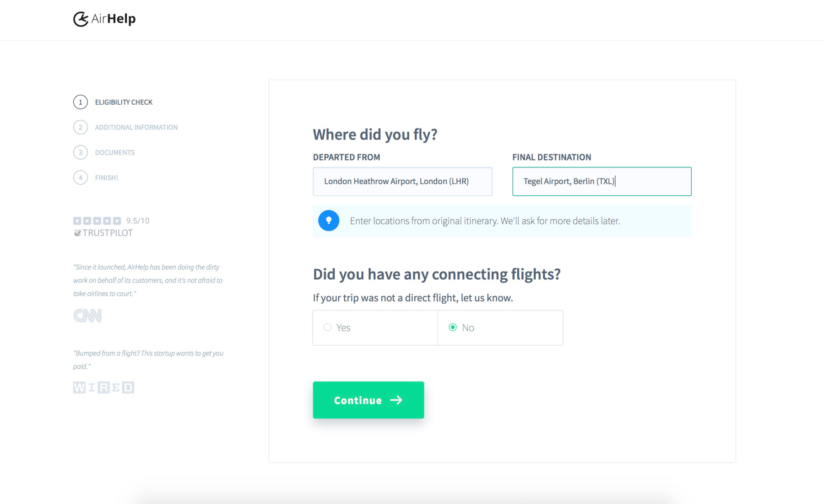Screen dimensions: 824x504
Task: Click the circled number 4 Finish step
Action: pos(81,177)
